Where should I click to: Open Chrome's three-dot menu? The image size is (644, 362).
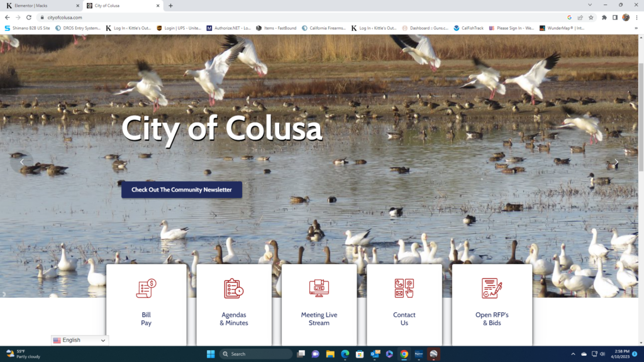tap(636, 17)
